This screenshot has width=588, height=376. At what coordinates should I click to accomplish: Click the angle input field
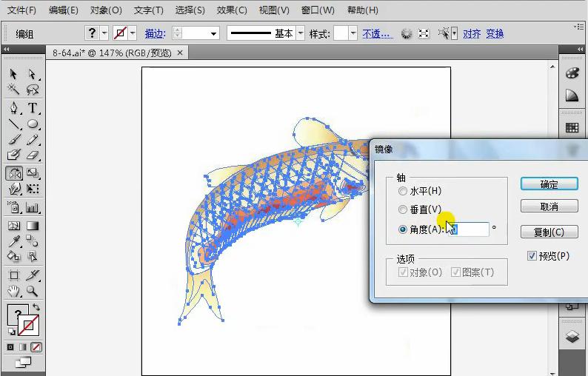tap(468, 229)
